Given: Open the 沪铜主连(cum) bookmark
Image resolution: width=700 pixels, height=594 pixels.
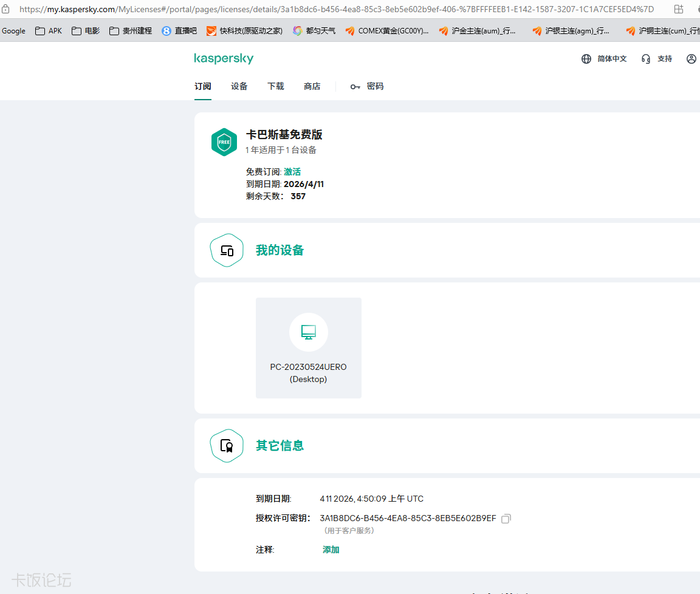Looking at the screenshot, I should pos(662,31).
